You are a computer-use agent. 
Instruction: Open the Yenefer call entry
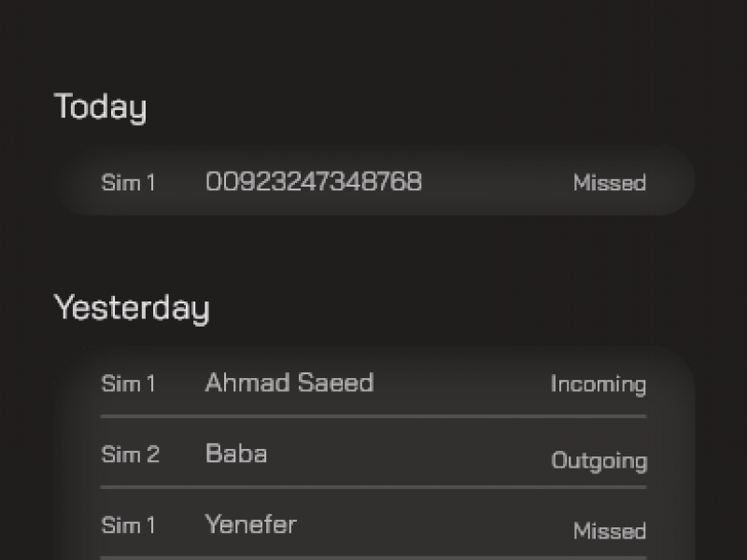[250, 525]
